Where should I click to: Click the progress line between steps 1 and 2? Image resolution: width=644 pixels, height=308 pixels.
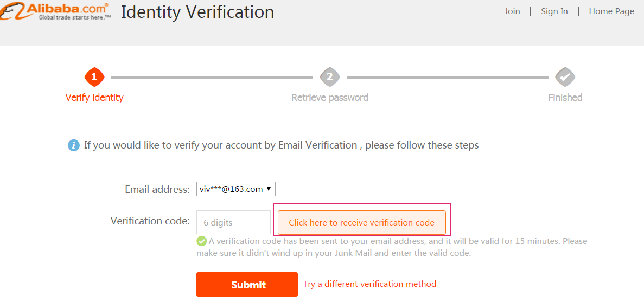(212, 77)
